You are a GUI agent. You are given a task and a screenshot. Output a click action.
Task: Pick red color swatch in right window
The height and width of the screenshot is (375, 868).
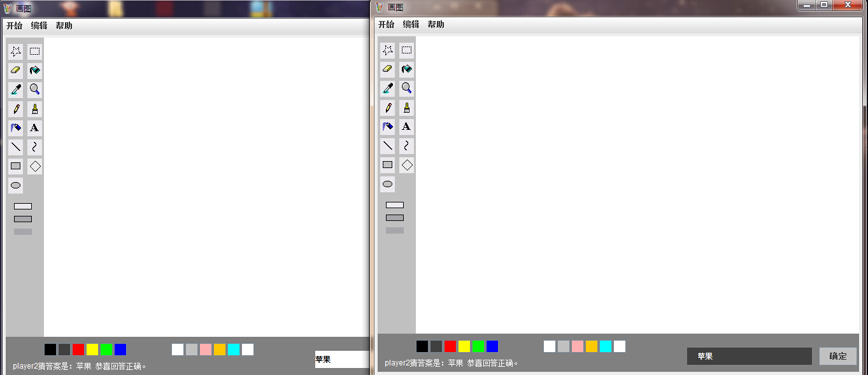point(450,346)
